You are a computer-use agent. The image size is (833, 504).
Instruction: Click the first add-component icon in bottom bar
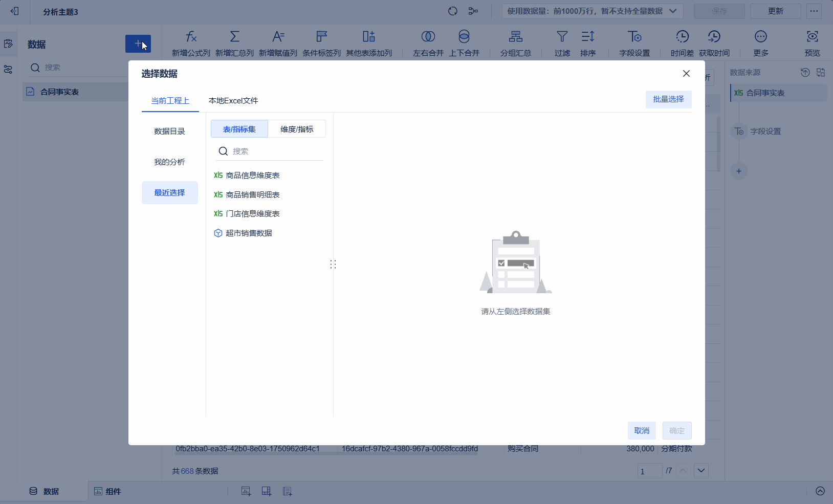(x=246, y=491)
